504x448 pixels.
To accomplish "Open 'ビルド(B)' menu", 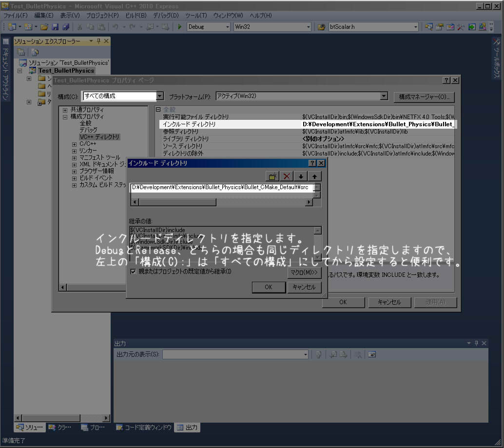I will [x=136, y=16].
